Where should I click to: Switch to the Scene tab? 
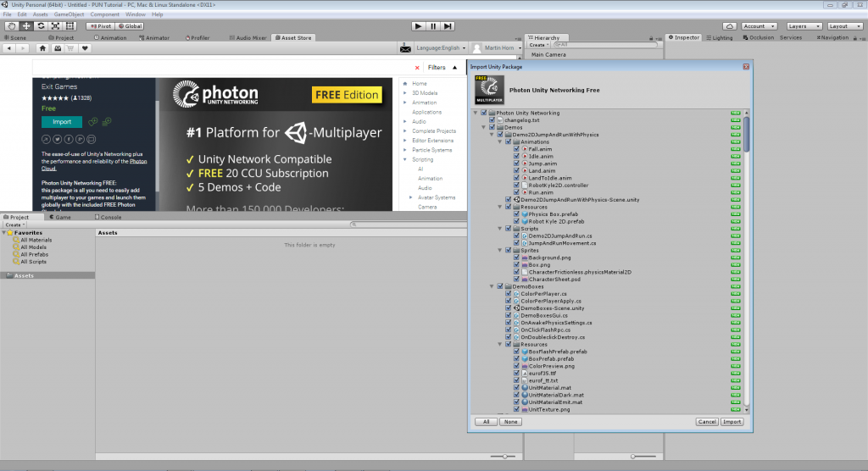tap(15, 37)
